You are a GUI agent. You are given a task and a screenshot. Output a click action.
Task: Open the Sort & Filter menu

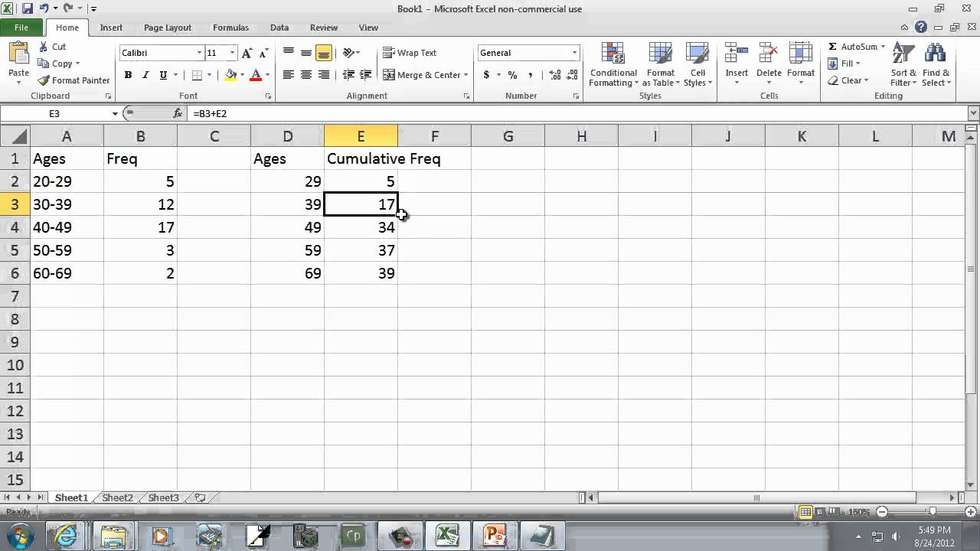tap(903, 66)
